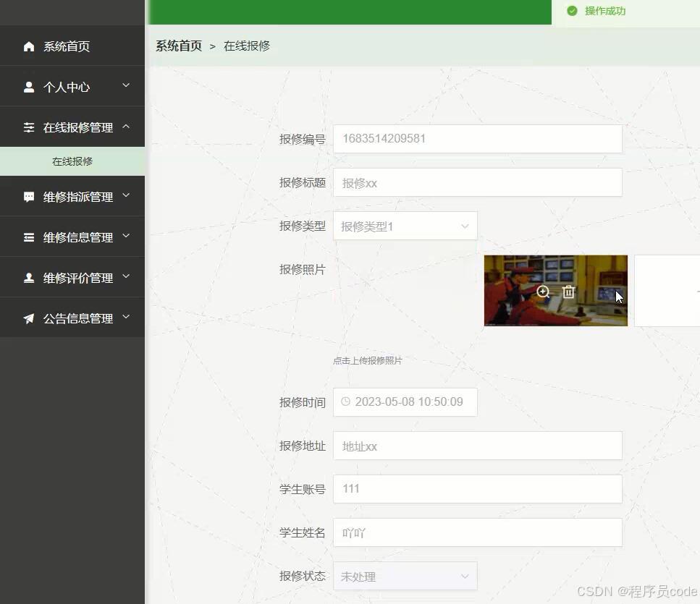Select the 维修信息管理 list icon
700x604 pixels.
click(x=28, y=237)
